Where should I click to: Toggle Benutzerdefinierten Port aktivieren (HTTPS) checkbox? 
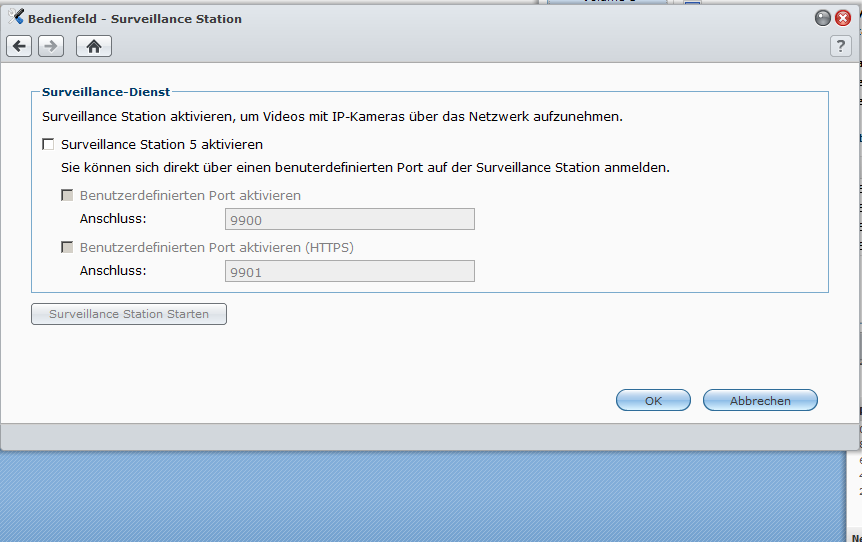click(x=67, y=247)
